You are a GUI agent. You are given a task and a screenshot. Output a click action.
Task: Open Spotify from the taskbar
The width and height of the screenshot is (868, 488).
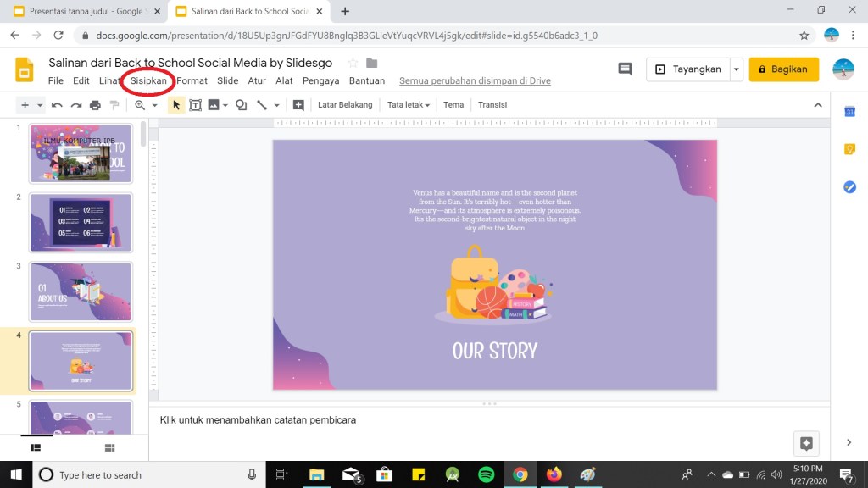[486, 474]
